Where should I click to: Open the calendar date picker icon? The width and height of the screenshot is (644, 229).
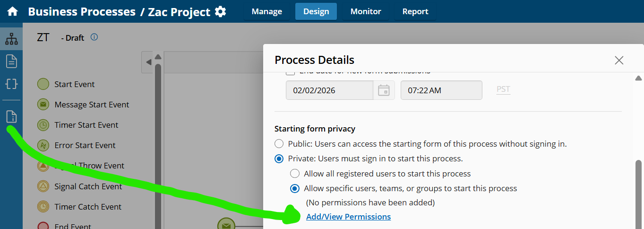click(384, 90)
